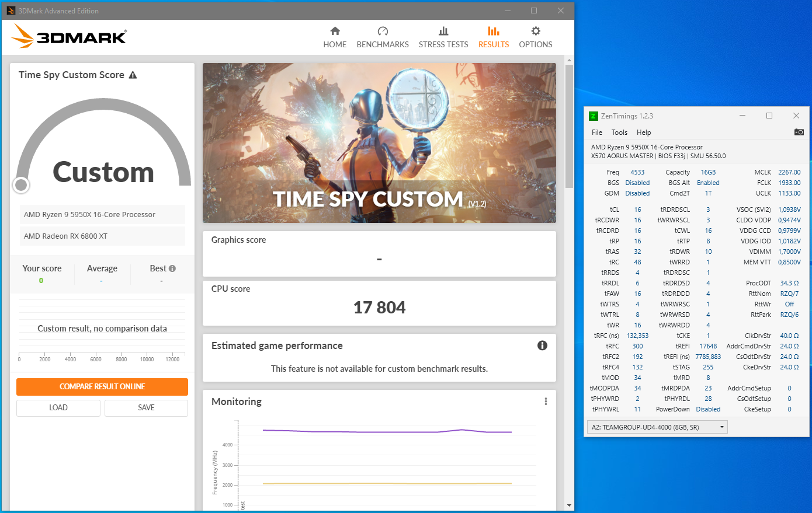The height and width of the screenshot is (513, 812).
Task: Click the tREFI value 17648
Action: pyautogui.click(x=708, y=346)
